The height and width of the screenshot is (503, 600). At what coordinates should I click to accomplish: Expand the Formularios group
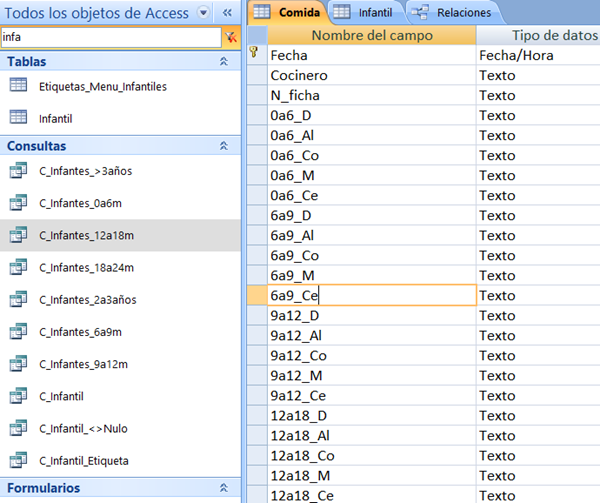224,488
